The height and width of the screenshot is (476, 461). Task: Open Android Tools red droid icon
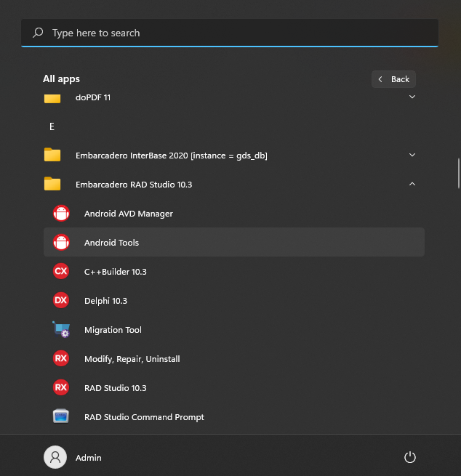(61, 242)
